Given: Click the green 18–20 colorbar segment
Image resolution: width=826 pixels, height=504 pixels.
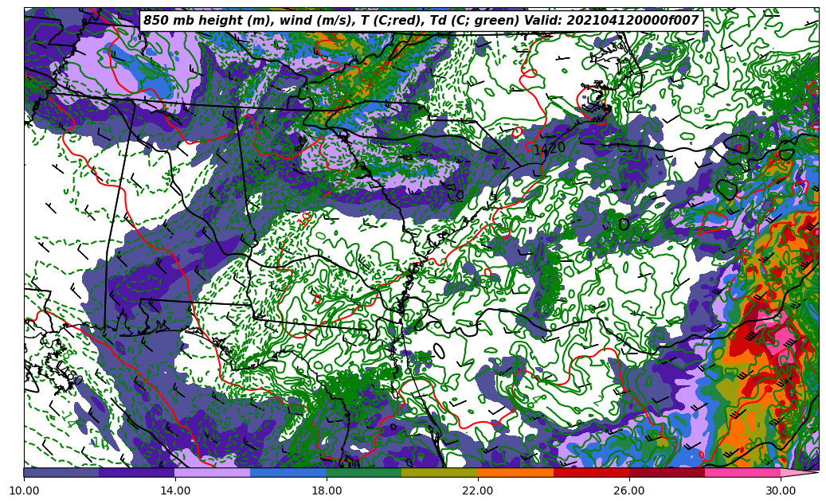Looking at the screenshot, I should tap(364, 472).
